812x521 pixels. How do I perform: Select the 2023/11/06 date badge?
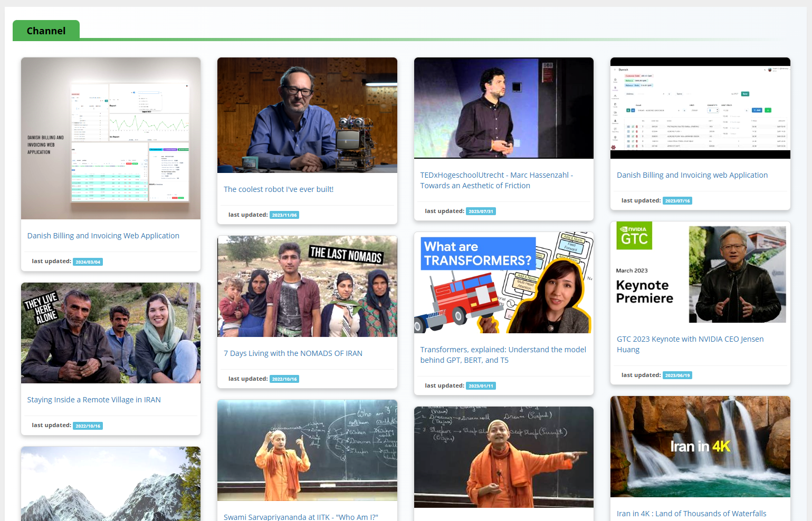pyautogui.click(x=284, y=215)
